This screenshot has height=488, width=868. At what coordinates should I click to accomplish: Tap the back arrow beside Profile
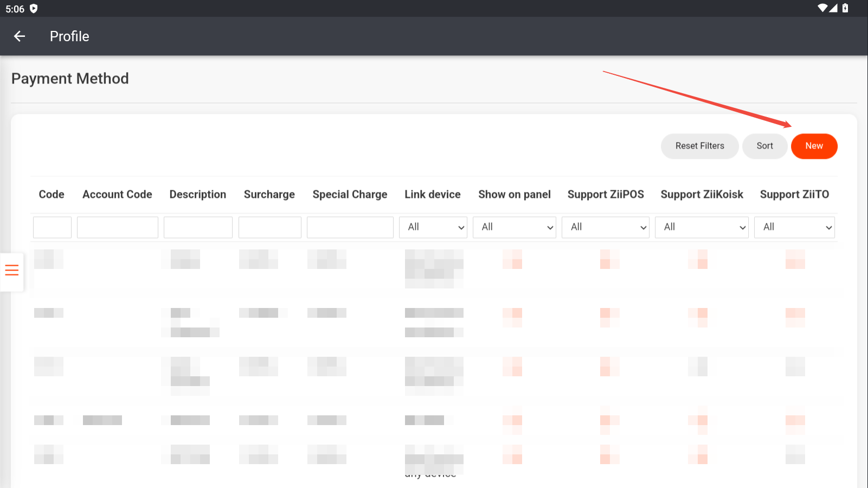(x=20, y=36)
